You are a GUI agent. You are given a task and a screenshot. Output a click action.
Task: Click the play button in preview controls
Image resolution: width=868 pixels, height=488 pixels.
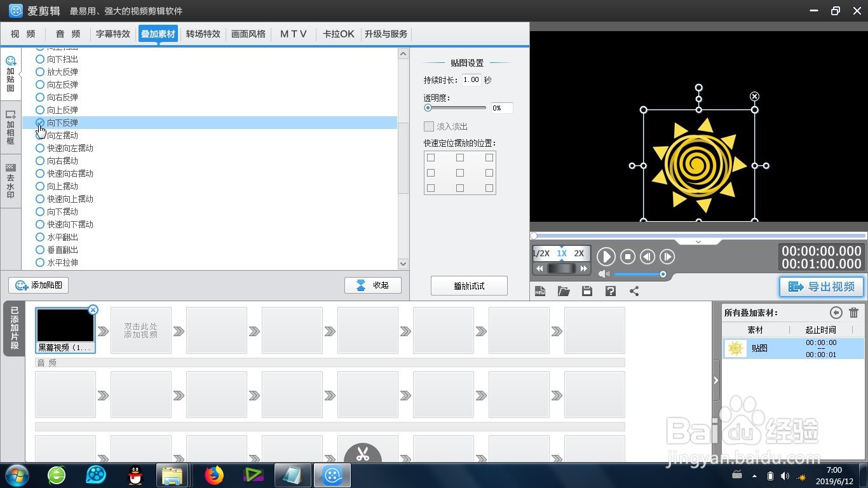click(606, 256)
